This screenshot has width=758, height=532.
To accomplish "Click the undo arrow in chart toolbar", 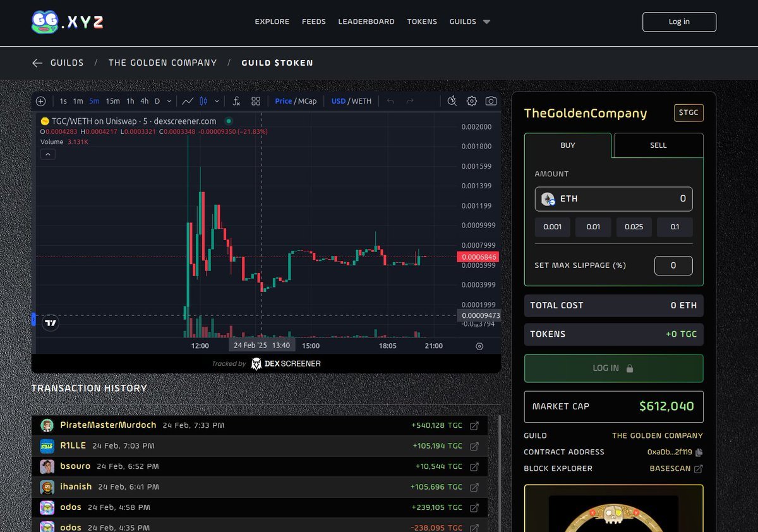I will click(390, 101).
